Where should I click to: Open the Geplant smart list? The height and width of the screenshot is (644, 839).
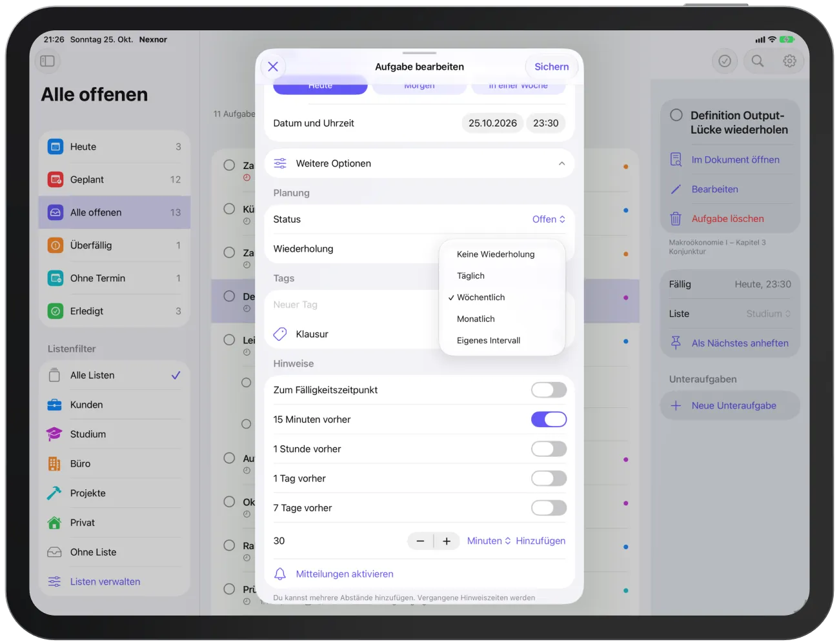(x=114, y=179)
